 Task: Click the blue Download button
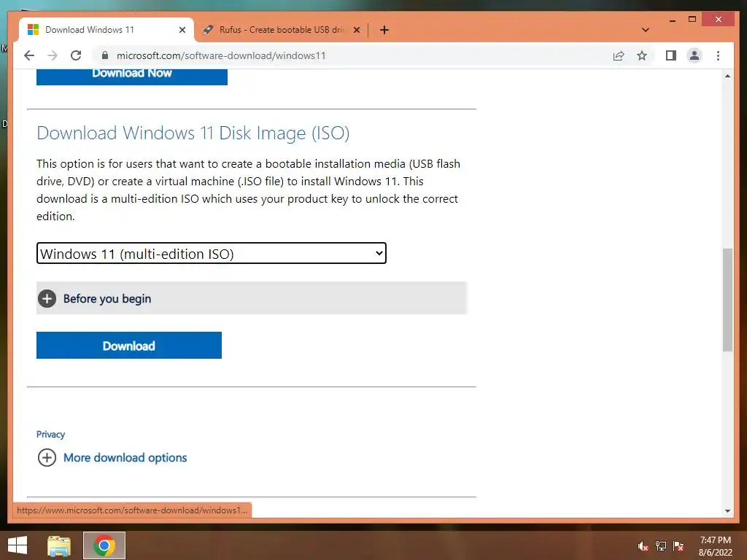(129, 345)
